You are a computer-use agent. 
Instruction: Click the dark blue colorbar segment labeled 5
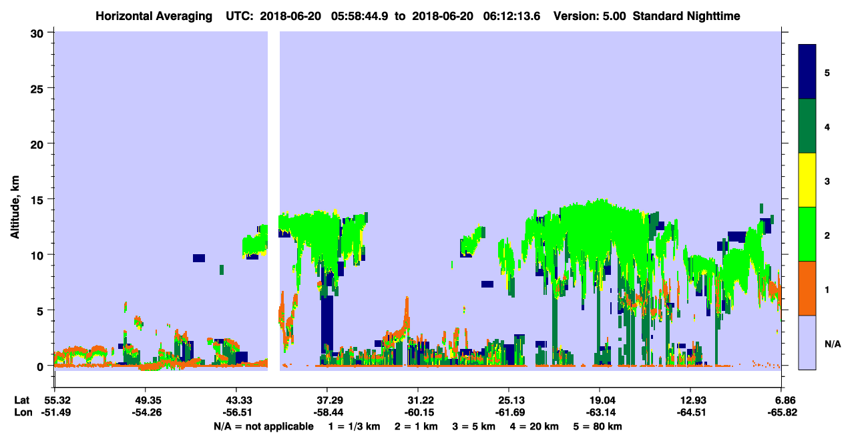point(807,72)
